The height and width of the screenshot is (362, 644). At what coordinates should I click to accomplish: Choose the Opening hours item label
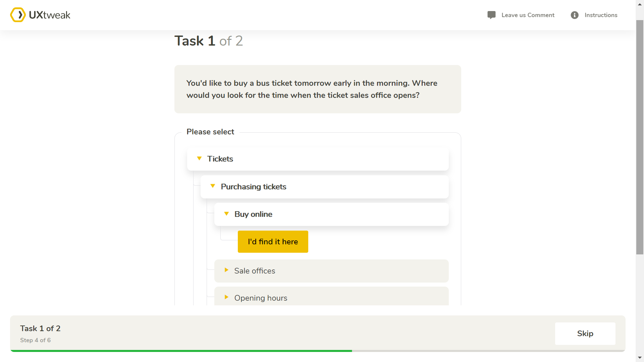click(x=261, y=298)
